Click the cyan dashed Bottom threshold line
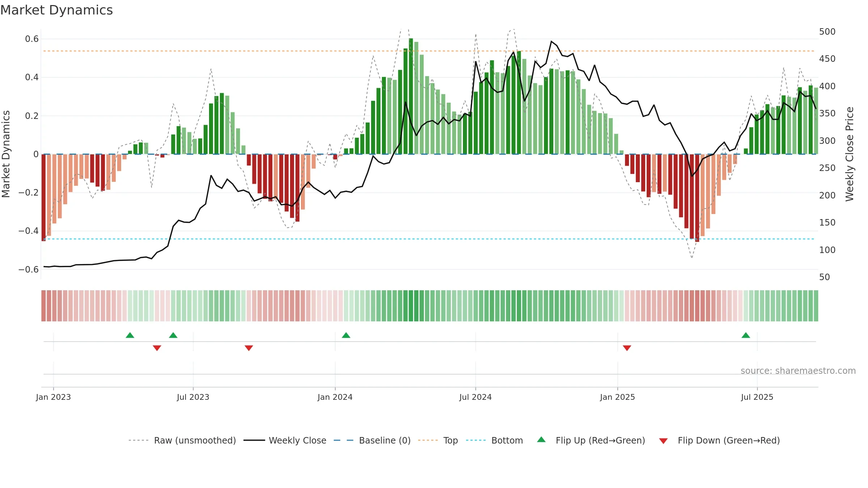This screenshot has width=868, height=488. pos(429,239)
